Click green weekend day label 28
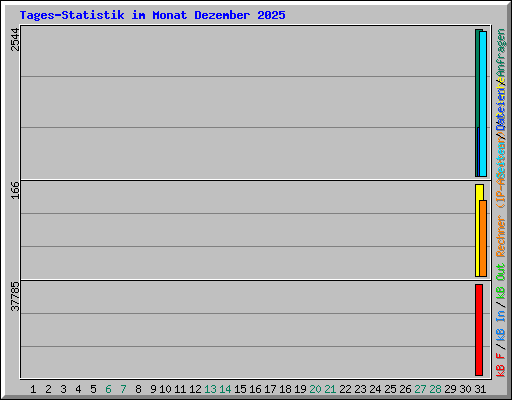The image size is (512, 400). (435, 389)
